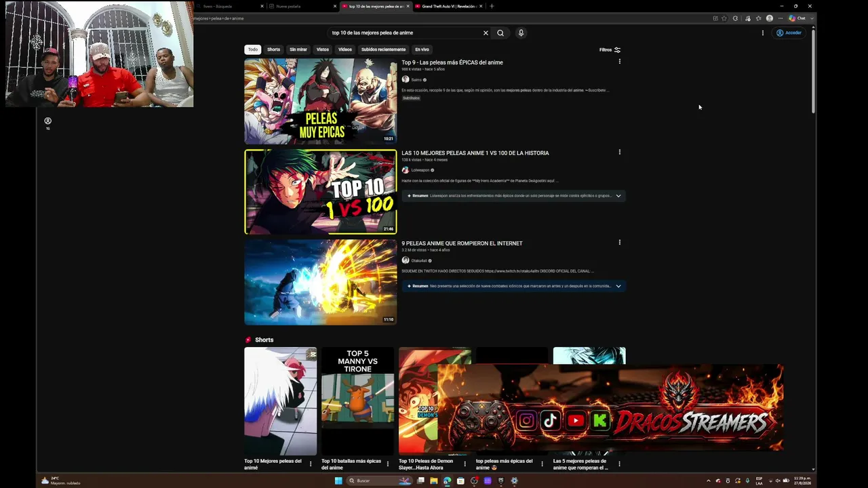Select the 'Shorts' filter chip

pyautogui.click(x=273, y=49)
